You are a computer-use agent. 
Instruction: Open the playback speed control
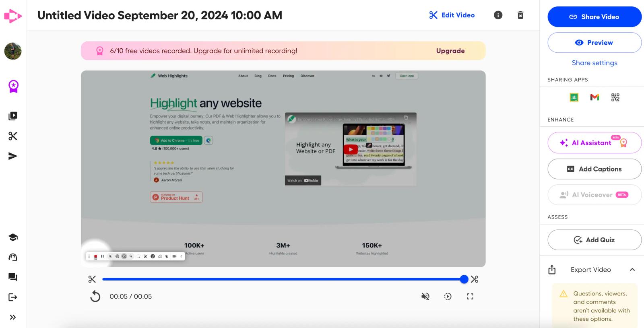(448, 297)
